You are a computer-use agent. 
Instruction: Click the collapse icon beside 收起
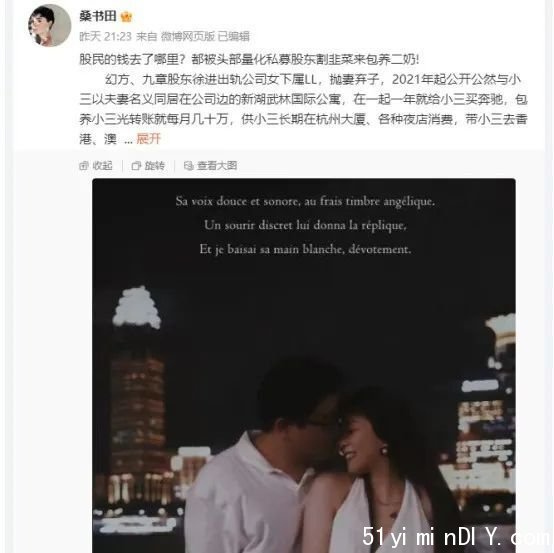point(84,165)
